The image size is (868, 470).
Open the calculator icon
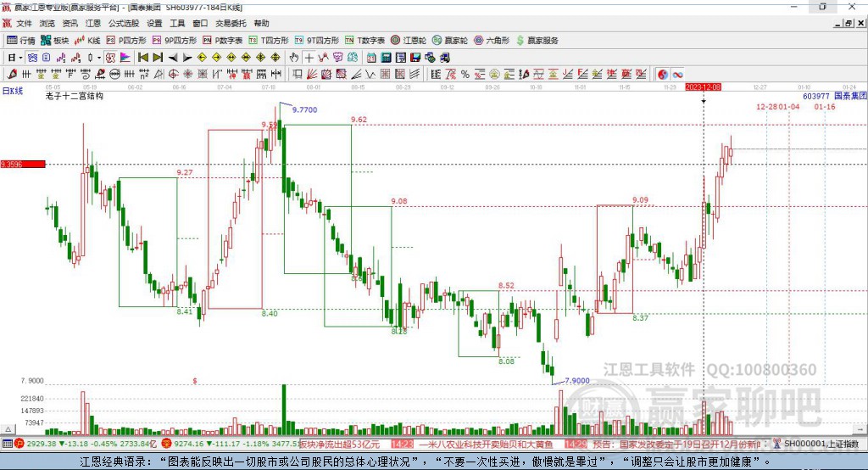point(386,57)
